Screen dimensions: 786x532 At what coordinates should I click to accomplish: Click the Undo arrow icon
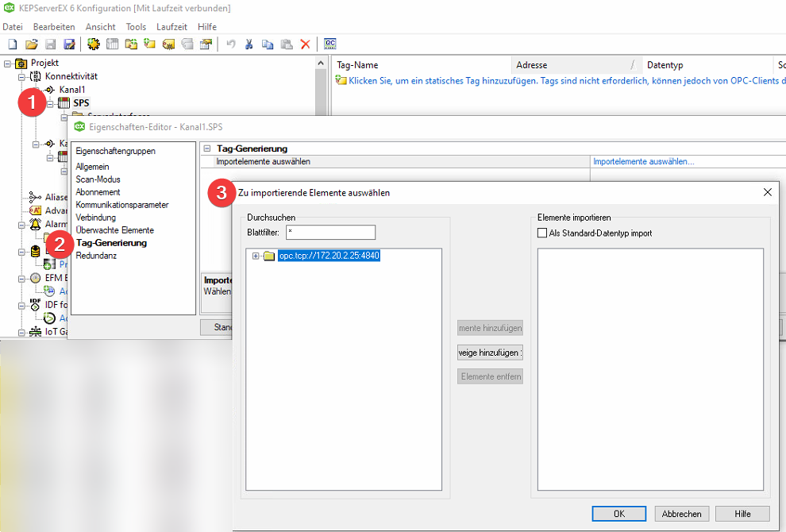pos(230,44)
